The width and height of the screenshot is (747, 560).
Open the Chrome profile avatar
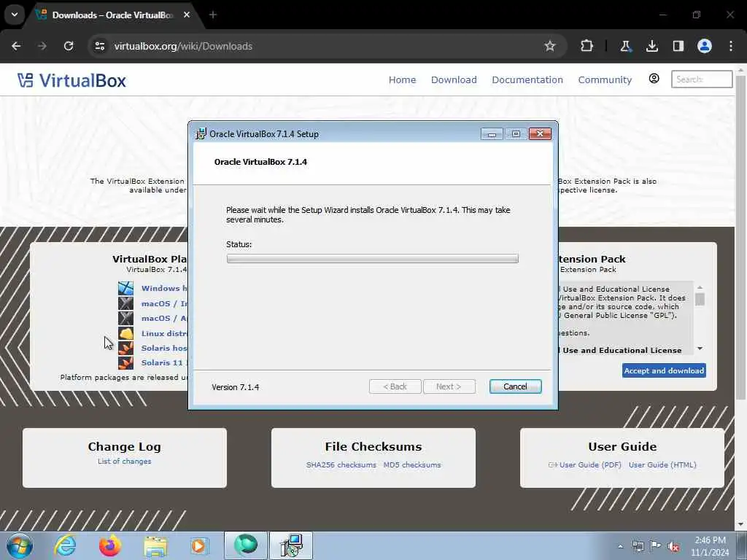click(705, 46)
